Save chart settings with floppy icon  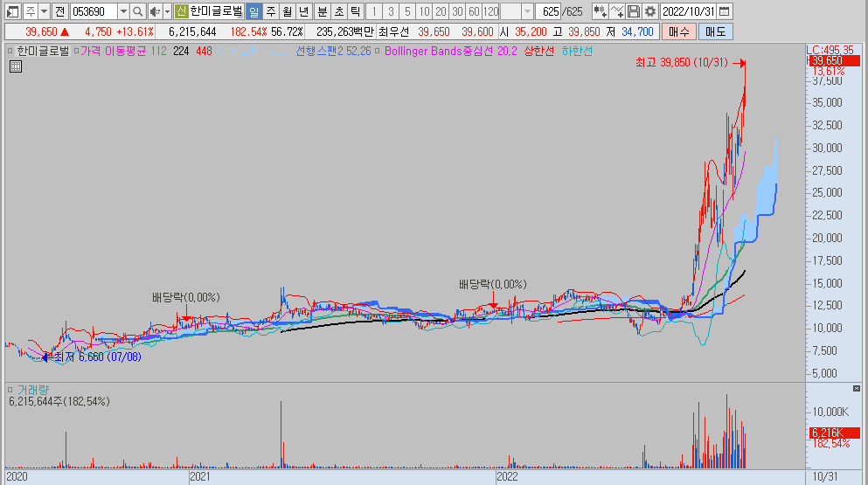[x=633, y=11]
